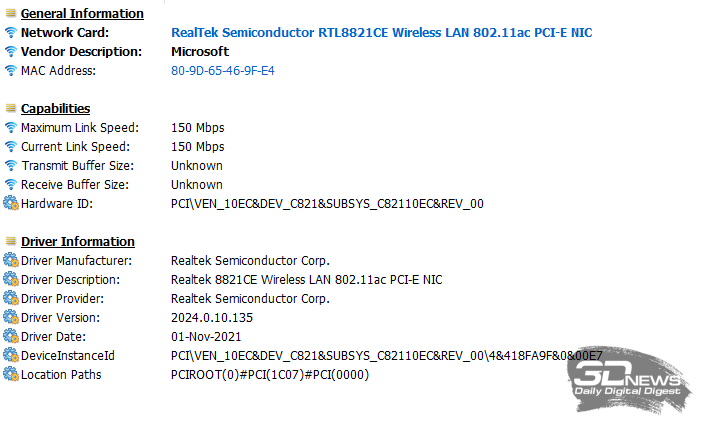Click the Network Card wifi icon
The image size is (706, 431).
click(11, 33)
